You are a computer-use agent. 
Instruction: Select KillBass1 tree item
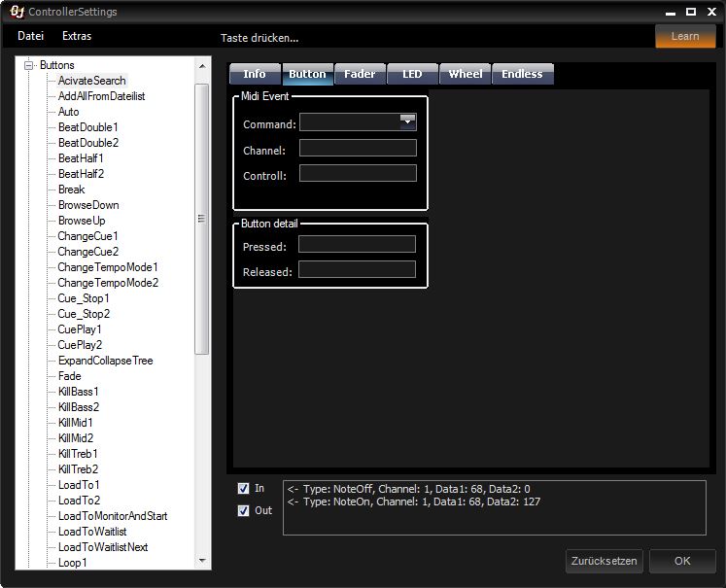79,392
